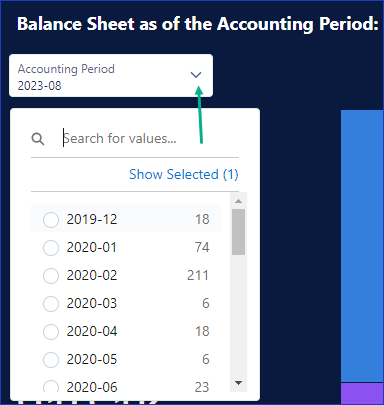Click the scrollbar up arrow in list

pos(238,201)
